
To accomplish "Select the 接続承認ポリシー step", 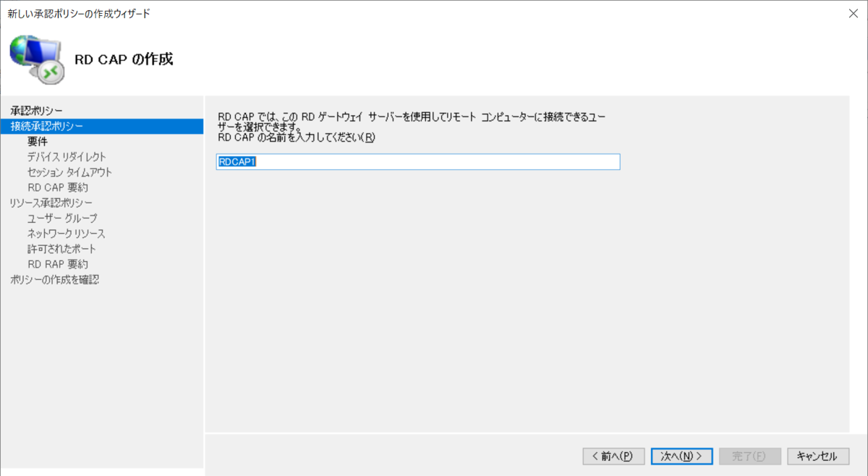I will [49, 125].
